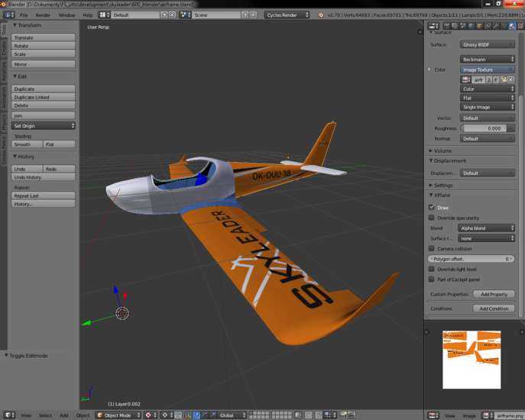Image resolution: width=525 pixels, height=420 pixels.
Task: Open the Alpha blend dropdown
Action: coord(486,228)
